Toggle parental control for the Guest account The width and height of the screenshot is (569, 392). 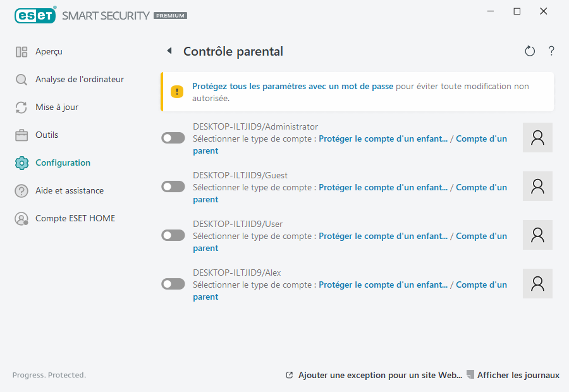click(x=173, y=186)
